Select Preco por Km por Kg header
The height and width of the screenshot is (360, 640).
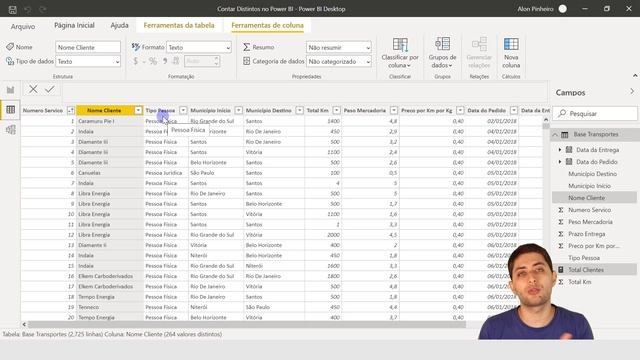(x=427, y=110)
